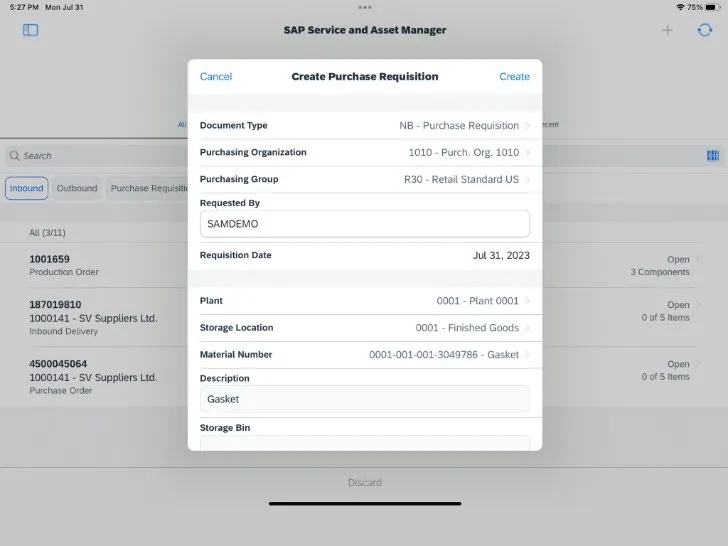Viewport: 728px width, 546px height.
Task: Tap the sync refresh icon
Action: [x=705, y=30]
